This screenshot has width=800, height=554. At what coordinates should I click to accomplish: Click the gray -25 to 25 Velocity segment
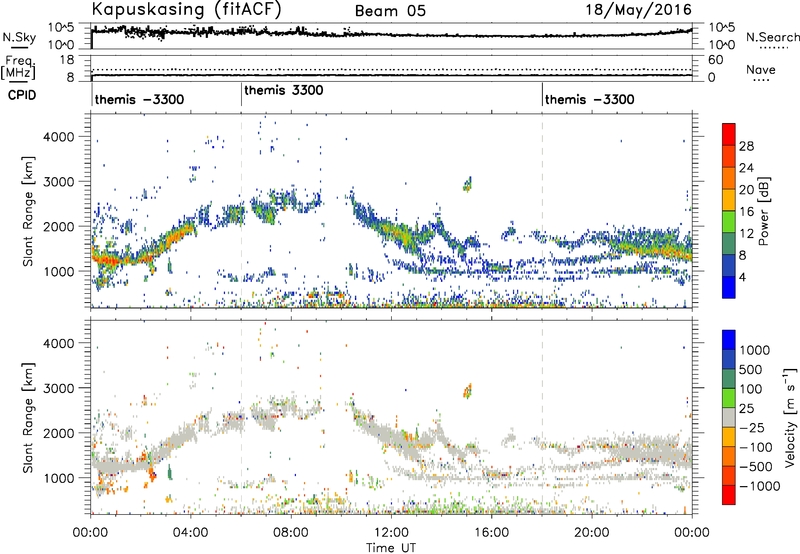click(729, 418)
